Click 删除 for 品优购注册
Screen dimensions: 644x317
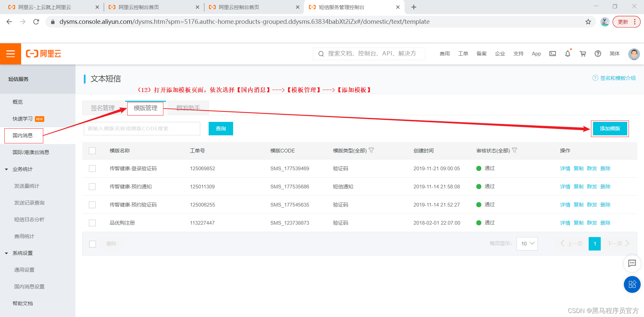[605, 223]
